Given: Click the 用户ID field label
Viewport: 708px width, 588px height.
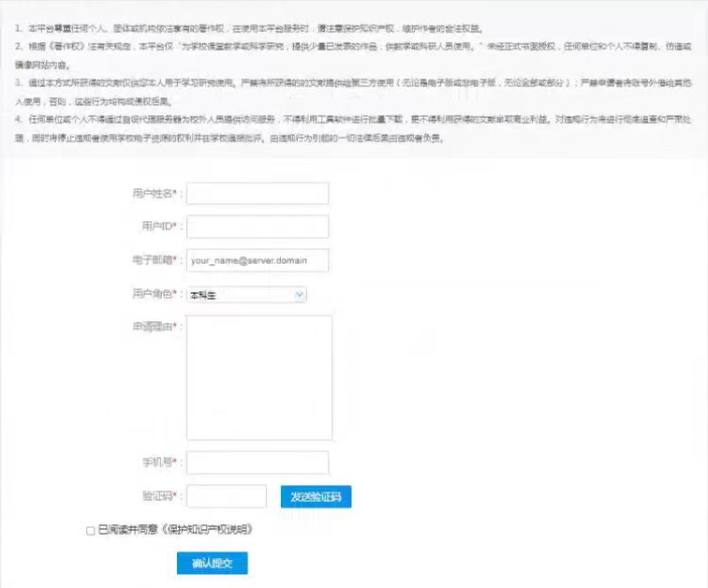Looking at the screenshot, I should point(157,227).
